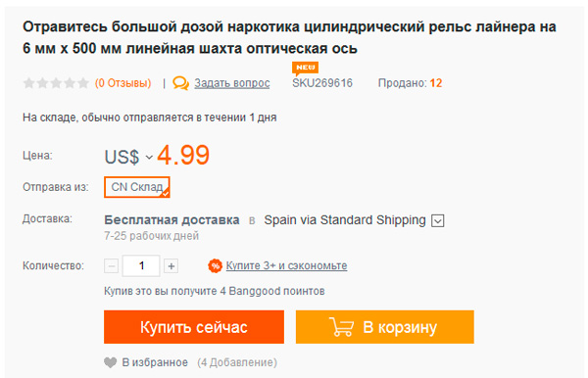Click the Задать вопрос link

tap(232, 83)
